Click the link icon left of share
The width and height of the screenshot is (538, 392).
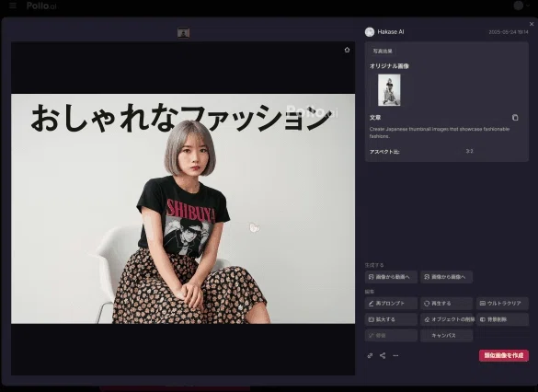pyautogui.click(x=370, y=355)
